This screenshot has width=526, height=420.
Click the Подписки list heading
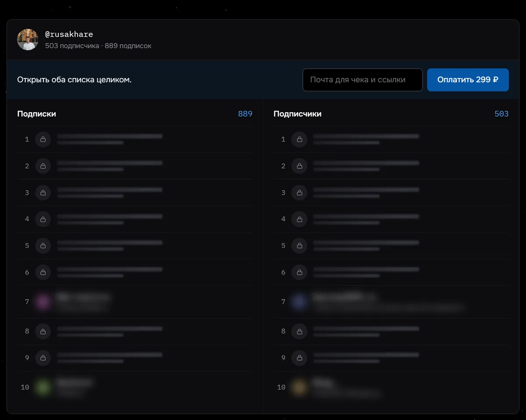36,114
